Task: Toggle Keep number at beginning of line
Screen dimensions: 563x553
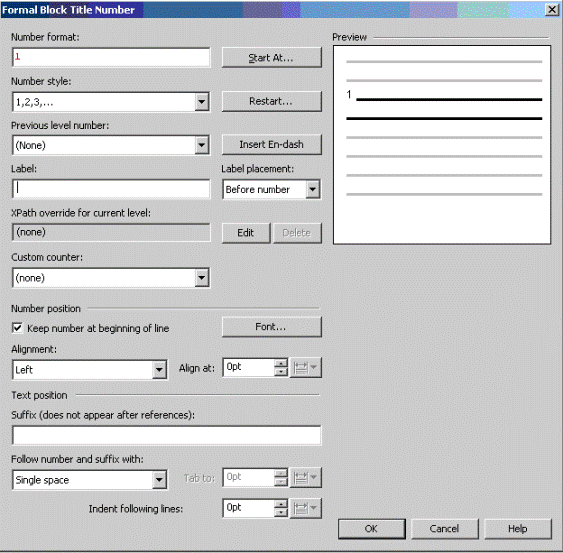Action: 17,328
